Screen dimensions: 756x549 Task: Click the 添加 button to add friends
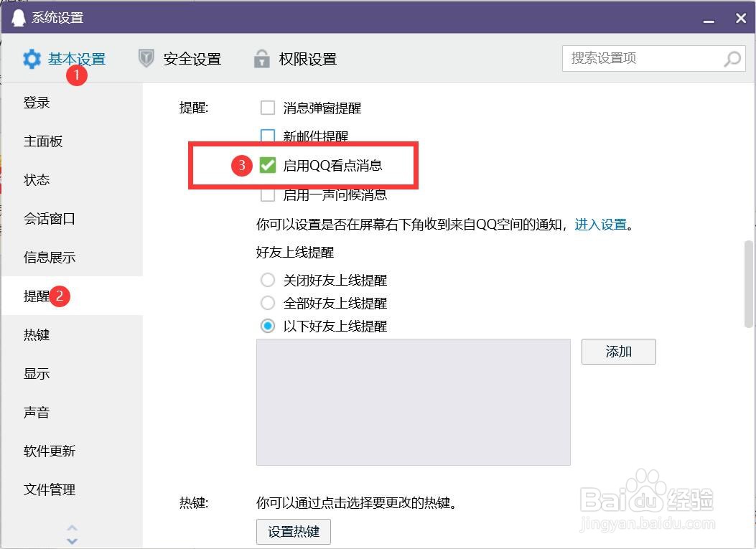click(x=618, y=351)
